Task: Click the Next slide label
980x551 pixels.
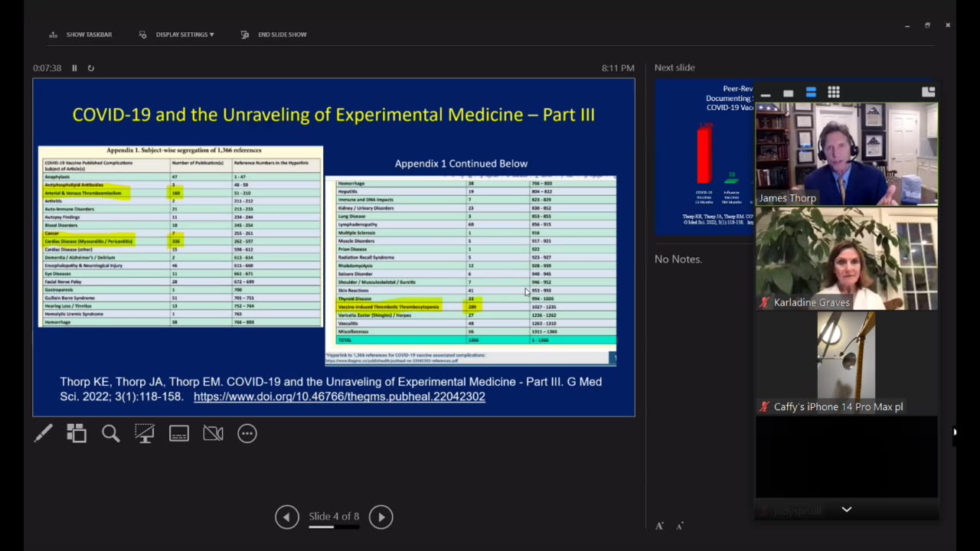Action: [x=675, y=67]
